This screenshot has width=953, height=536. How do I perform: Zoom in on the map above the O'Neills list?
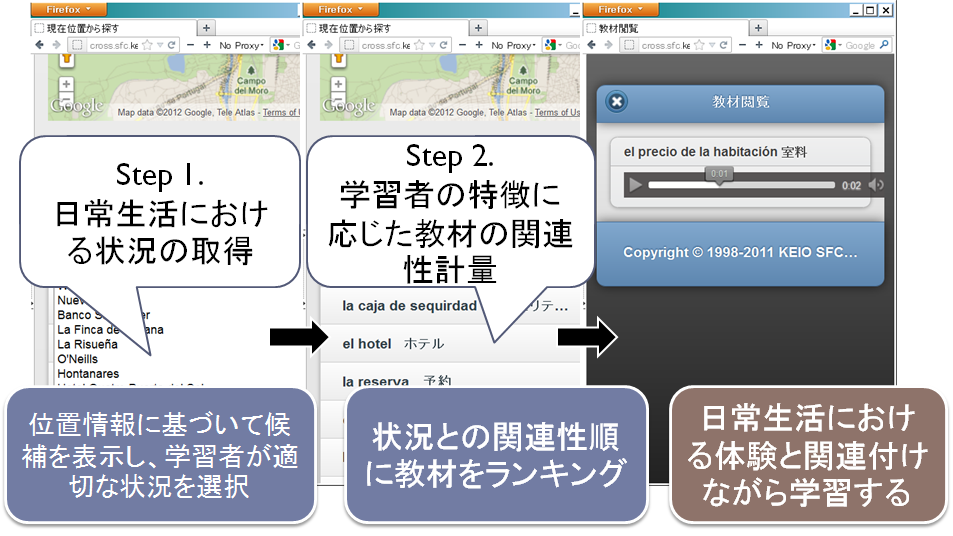pyautogui.click(x=66, y=84)
